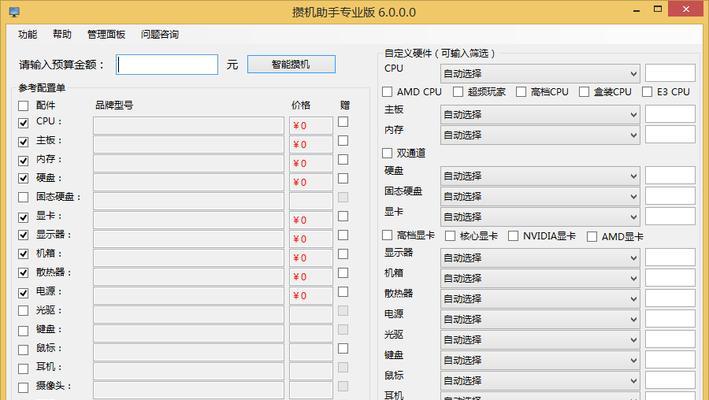Click the 显卡 price field showing ¥0

311,220
